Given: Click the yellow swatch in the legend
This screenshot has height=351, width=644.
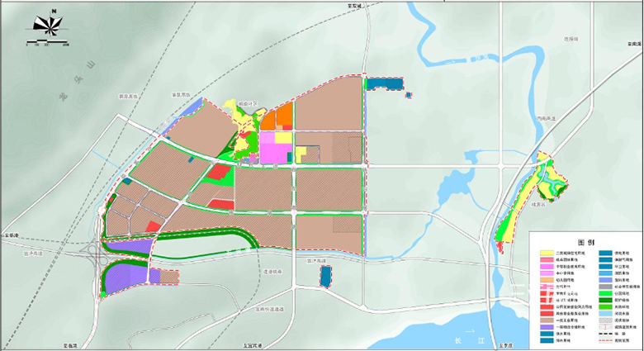Looking at the screenshot, I should tap(547, 253).
